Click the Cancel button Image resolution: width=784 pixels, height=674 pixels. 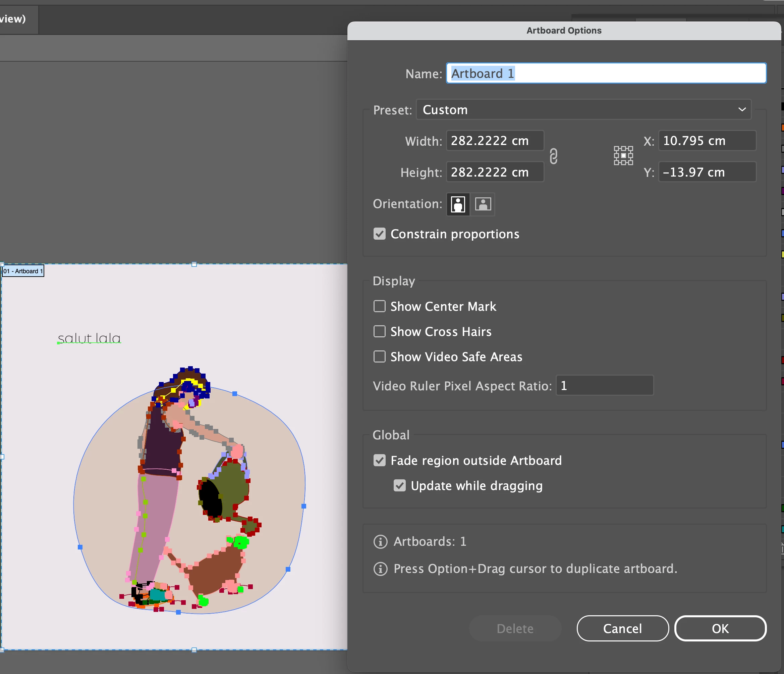coord(622,629)
